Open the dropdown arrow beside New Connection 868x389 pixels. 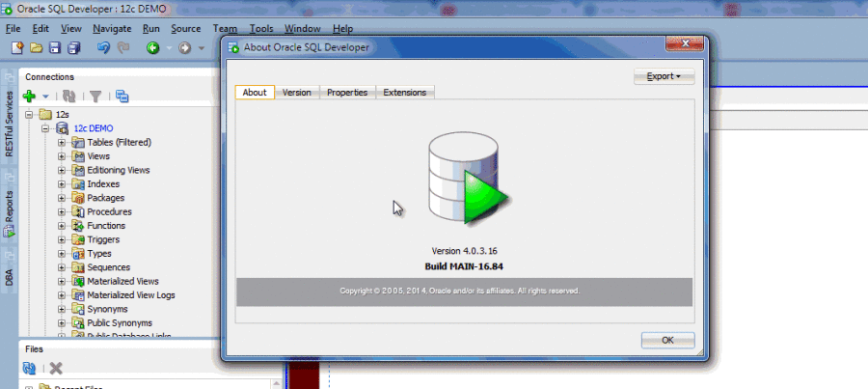(45, 97)
